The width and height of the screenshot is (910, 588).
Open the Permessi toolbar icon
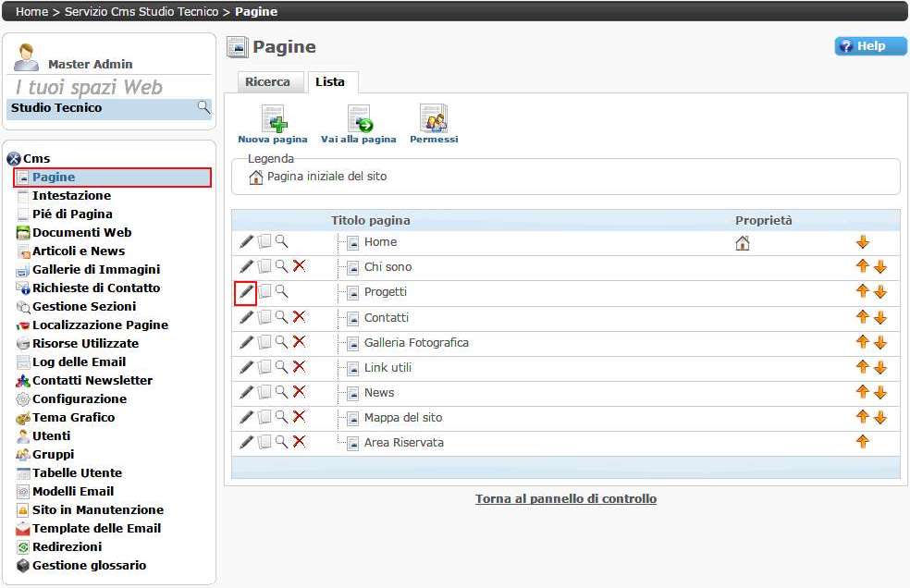tap(434, 120)
